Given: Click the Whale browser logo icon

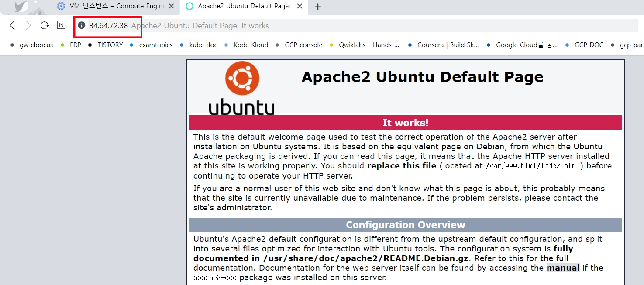Looking at the screenshot, I should [x=21, y=6].
